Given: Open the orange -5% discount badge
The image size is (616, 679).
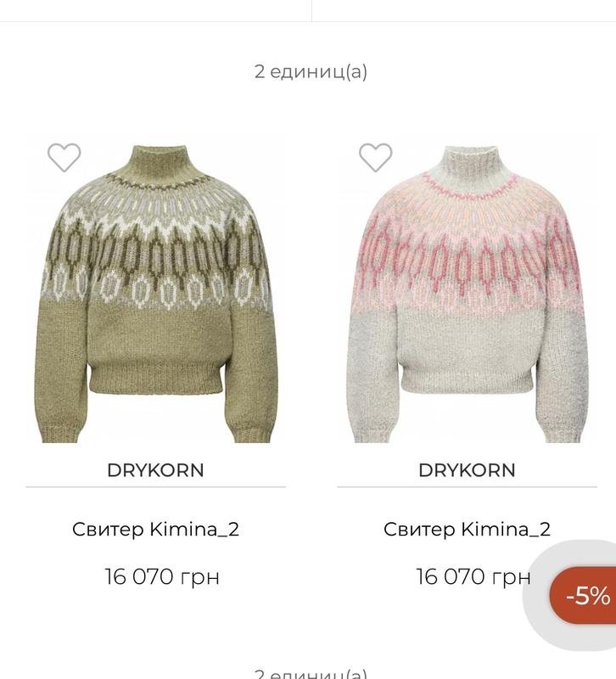Looking at the screenshot, I should coord(585,596).
